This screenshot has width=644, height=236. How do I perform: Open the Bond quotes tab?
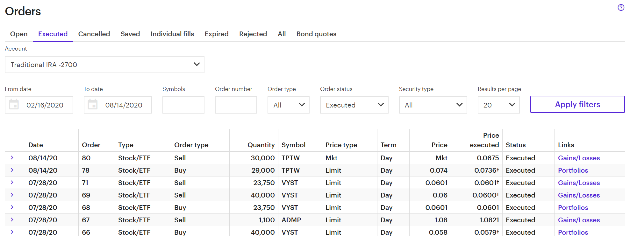(x=316, y=34)
